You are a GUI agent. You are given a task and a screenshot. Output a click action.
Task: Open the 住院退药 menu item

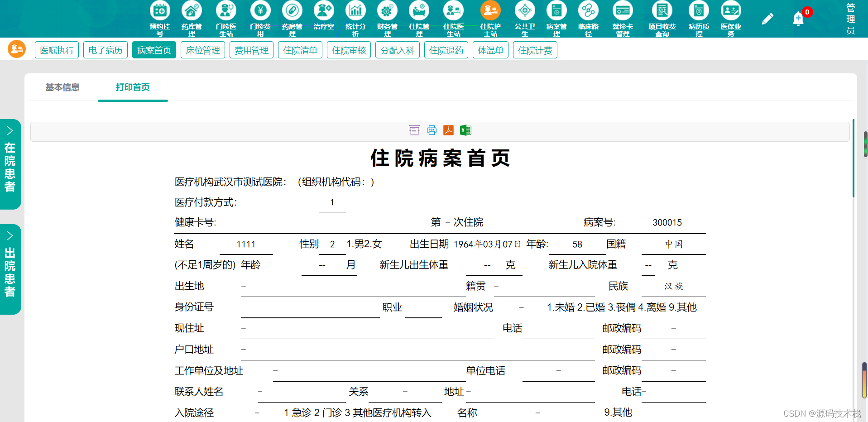tap(446, 50)
